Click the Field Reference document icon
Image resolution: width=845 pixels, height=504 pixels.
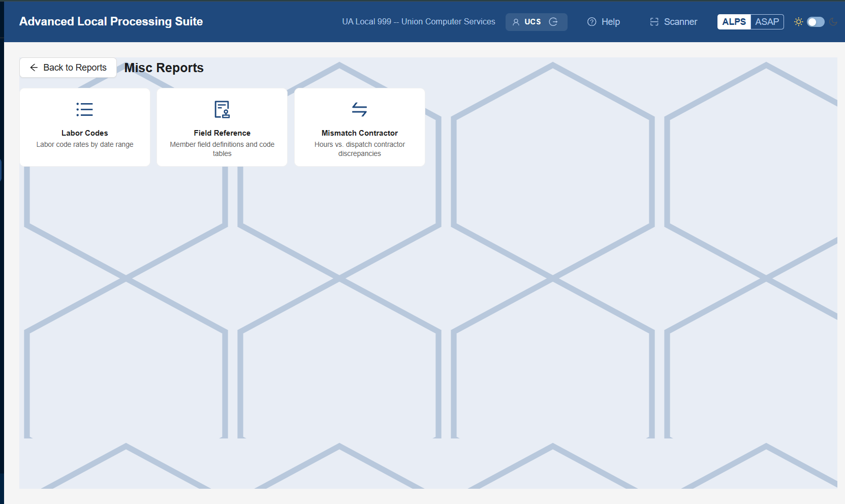(222, 109)
